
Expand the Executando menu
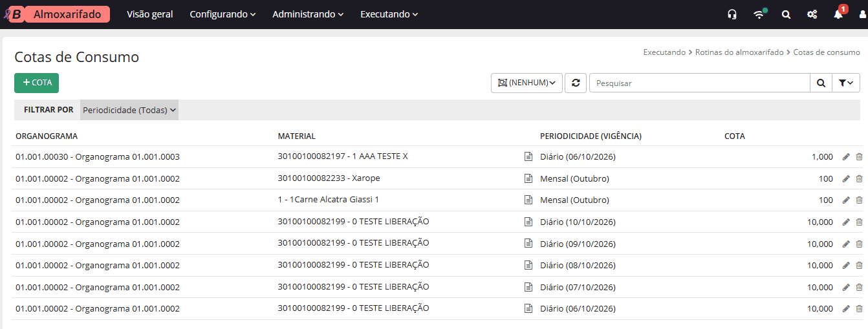389,14
